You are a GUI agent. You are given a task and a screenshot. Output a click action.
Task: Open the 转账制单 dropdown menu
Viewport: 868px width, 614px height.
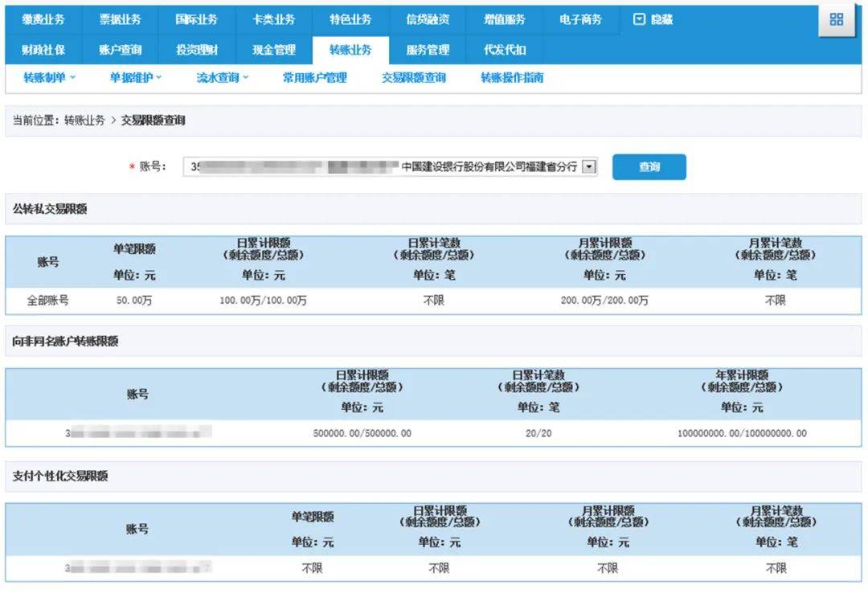tap(44, 77)
